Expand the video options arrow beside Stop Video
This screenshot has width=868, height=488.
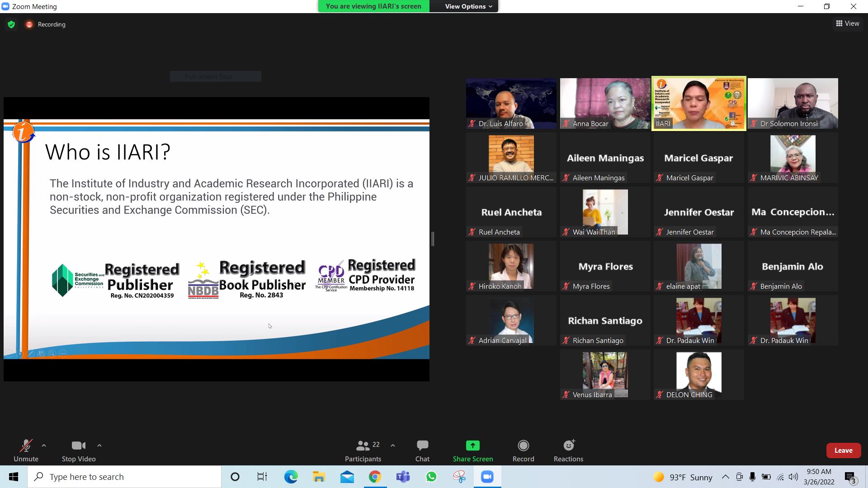pyautogui.click(x=99, y=446)
